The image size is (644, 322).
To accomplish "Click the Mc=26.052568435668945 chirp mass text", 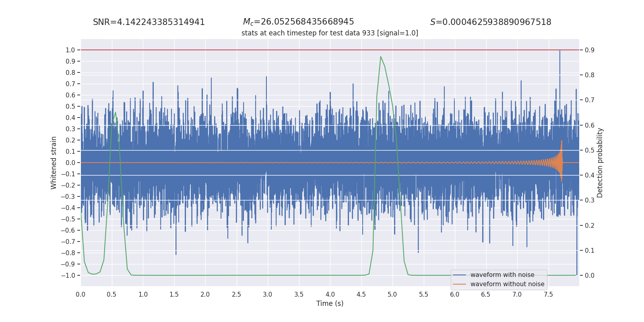I will coord(298,22).
